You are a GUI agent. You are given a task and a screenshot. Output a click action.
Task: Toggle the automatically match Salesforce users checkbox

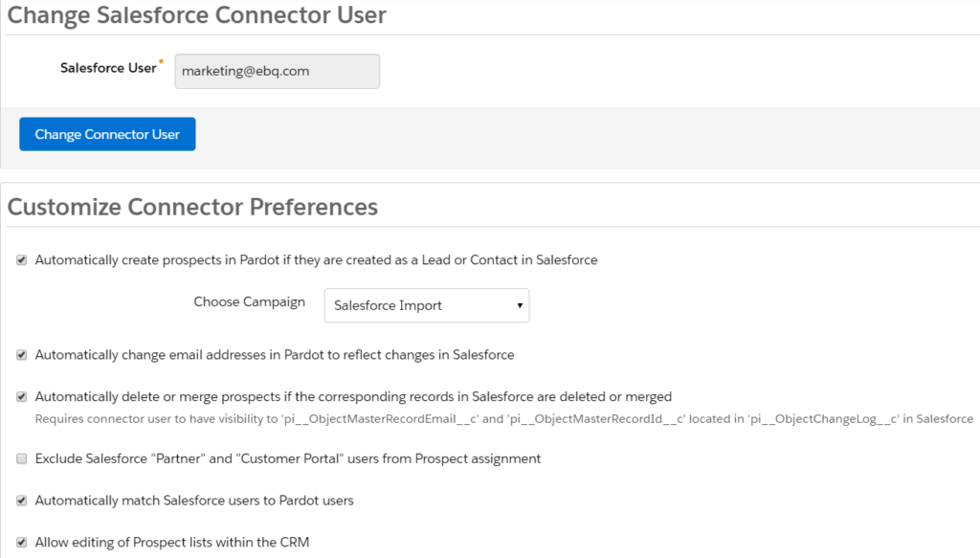click(x=22, y=501)
